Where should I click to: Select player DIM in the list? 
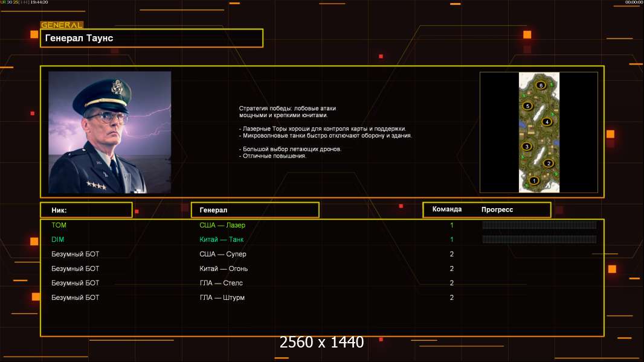[x=58, y=240]
